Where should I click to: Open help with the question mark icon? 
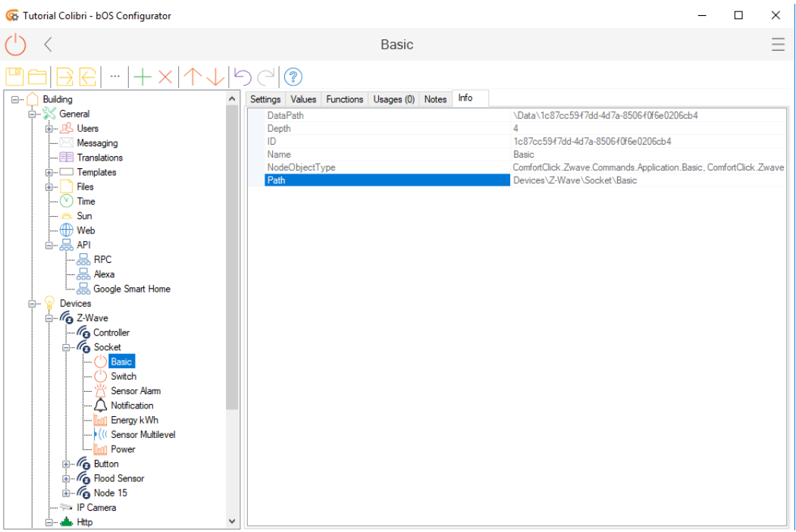293,77
